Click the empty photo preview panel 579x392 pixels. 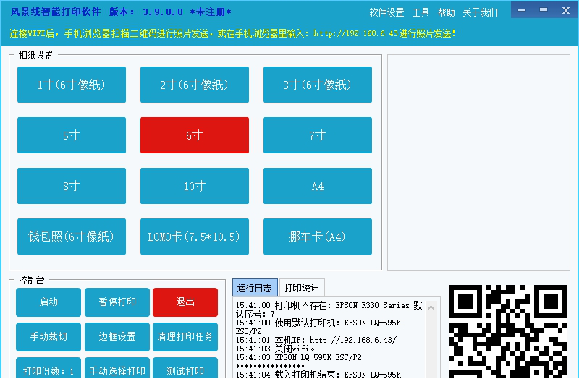coord(478,163)
